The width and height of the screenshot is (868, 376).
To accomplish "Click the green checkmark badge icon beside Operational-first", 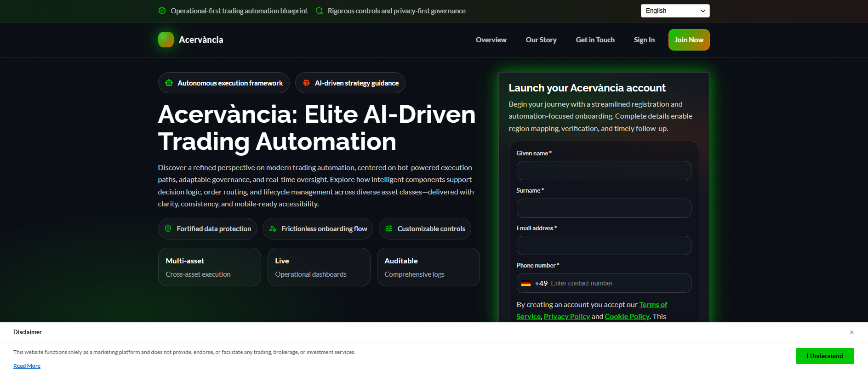I will [x=162, y=11].
